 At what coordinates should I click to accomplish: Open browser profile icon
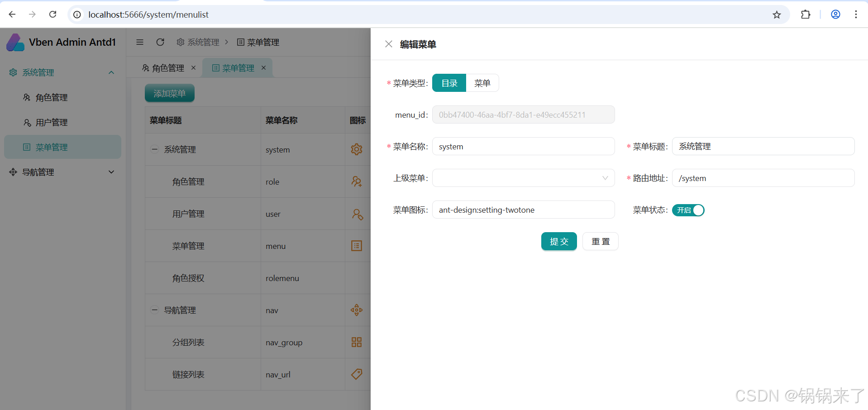(x=835, y=14)
